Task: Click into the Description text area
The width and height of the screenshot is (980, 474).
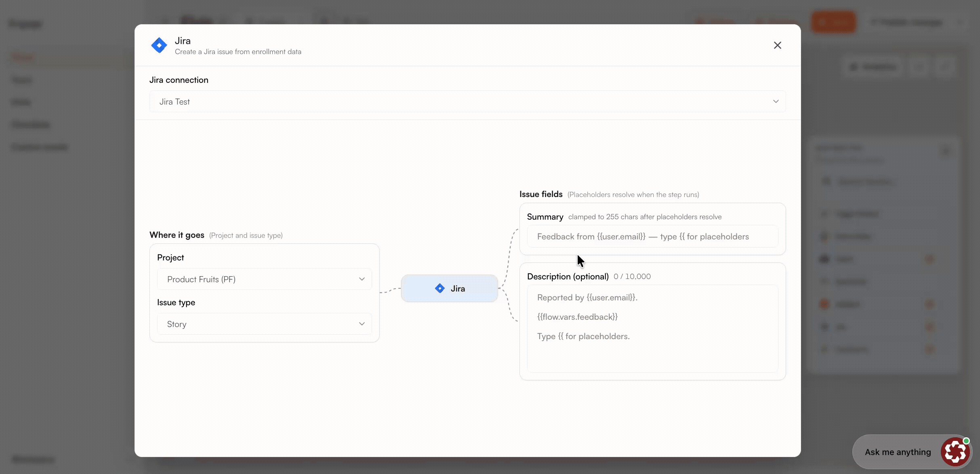Action: tap(652, 329)
